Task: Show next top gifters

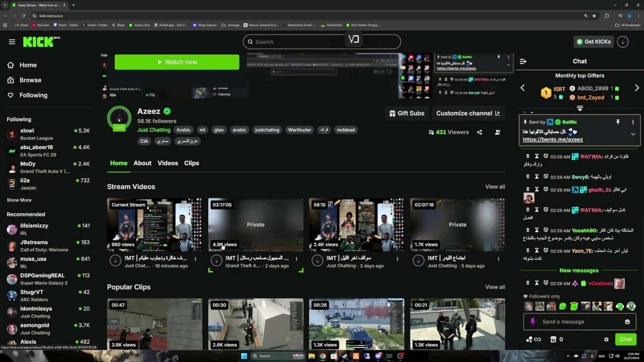Action: point(637,88)
